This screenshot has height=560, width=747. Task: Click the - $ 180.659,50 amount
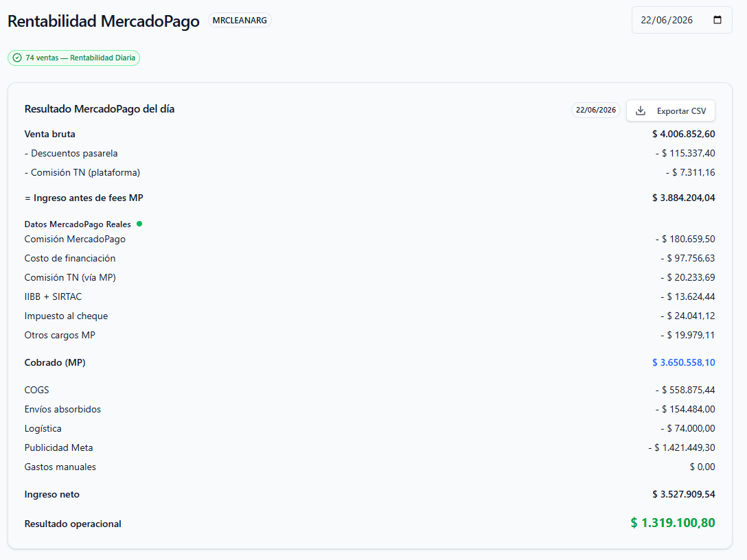coord(685,239)
